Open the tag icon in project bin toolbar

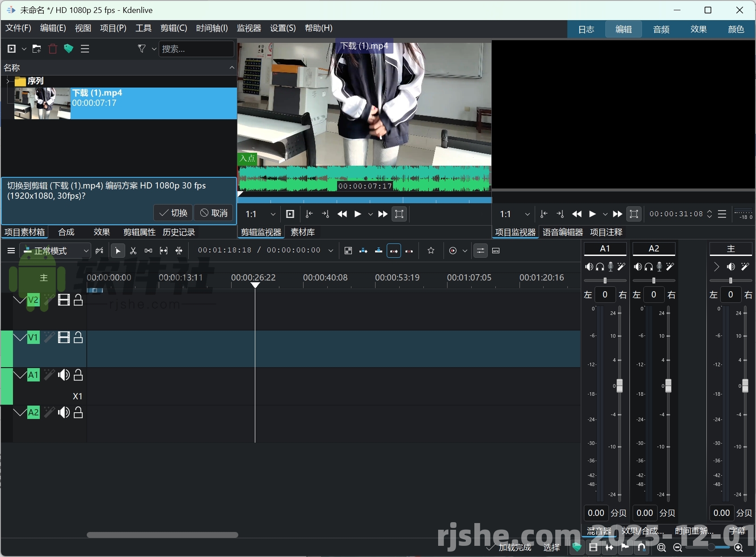[68, 49]
